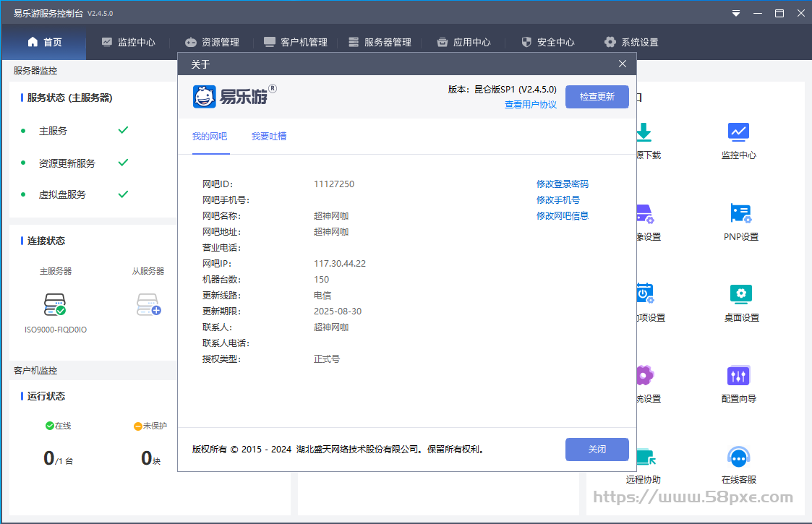Screen dimensions: 812x524
Task: Select 应用中心 tab
Action: (x=464, y=42)
